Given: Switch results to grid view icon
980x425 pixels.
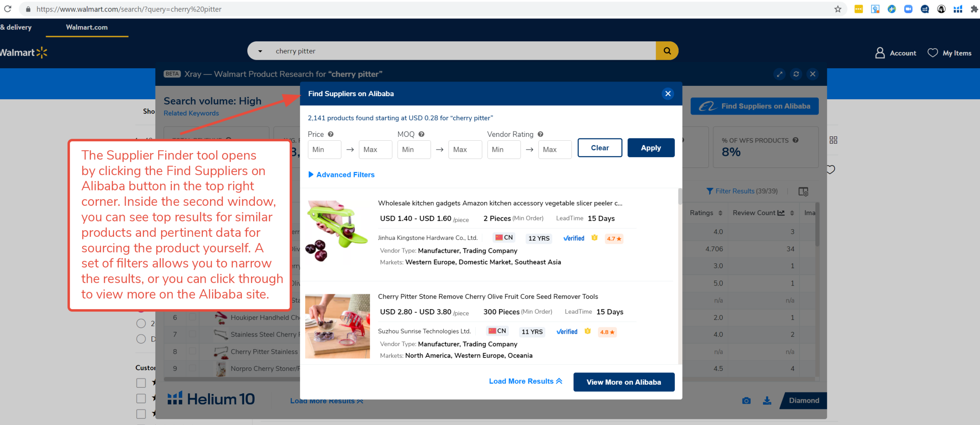Looking at the screenshot, I should (833, 140).
